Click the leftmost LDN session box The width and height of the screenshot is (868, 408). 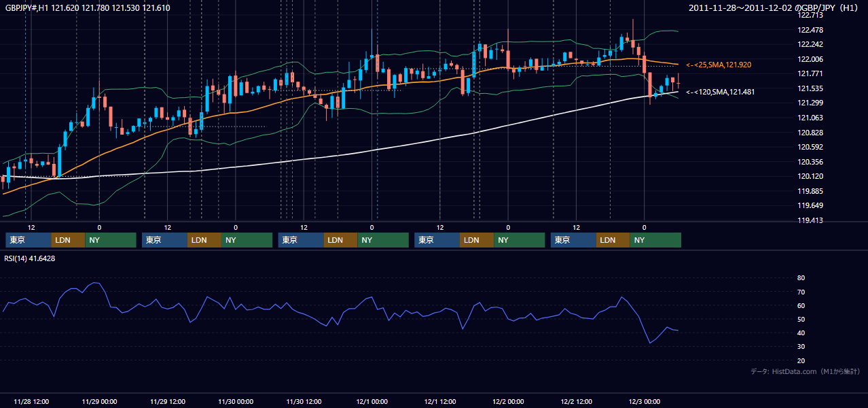(68, 240)
